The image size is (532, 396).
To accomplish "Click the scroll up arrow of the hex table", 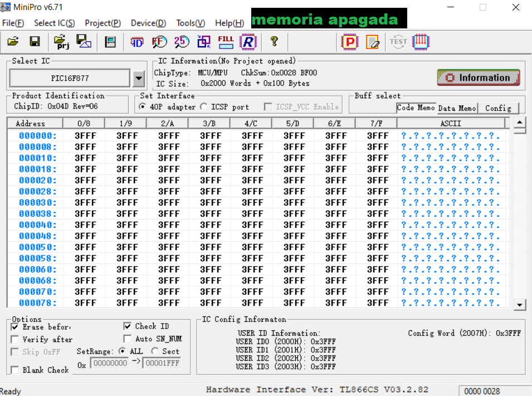I will click(519, 123).
